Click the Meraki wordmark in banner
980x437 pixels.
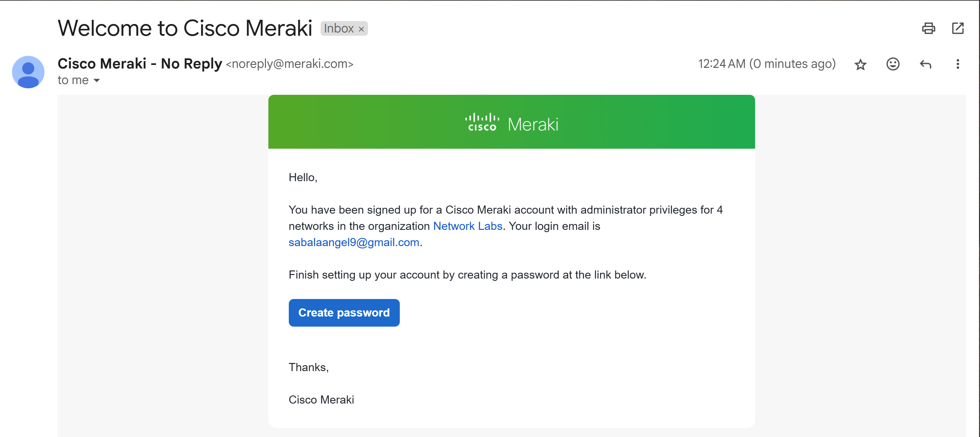[x=533, y=124]
